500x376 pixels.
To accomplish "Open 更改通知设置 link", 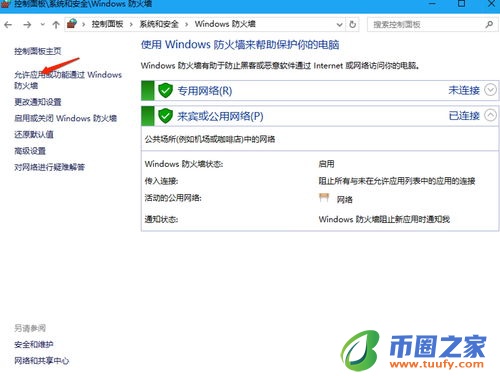I will tap(38, 102).
